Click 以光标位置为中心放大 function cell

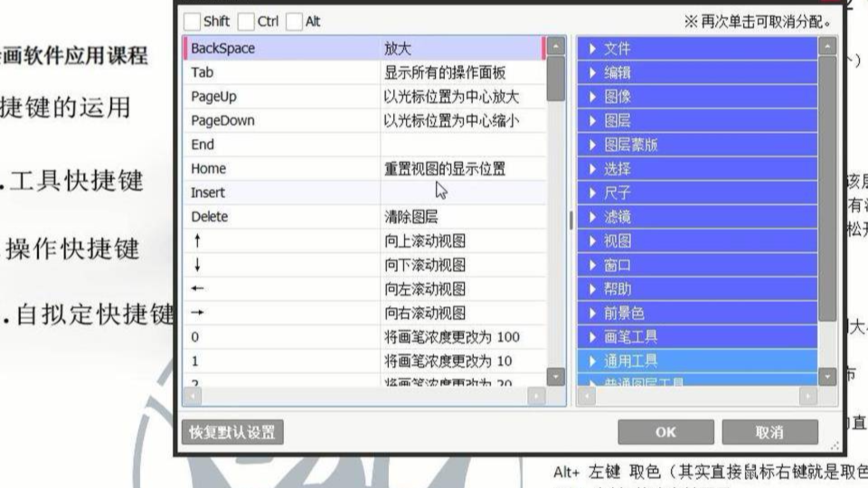coord(464,96)
